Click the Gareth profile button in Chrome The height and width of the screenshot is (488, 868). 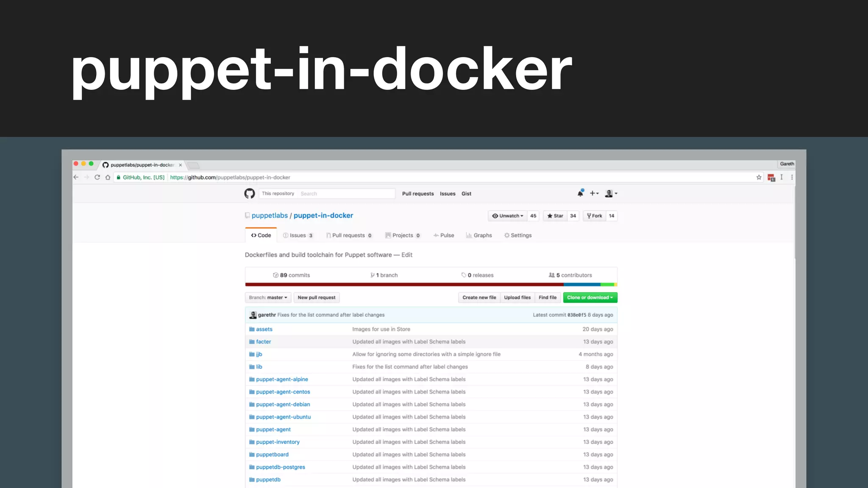[x=787, y=164]
